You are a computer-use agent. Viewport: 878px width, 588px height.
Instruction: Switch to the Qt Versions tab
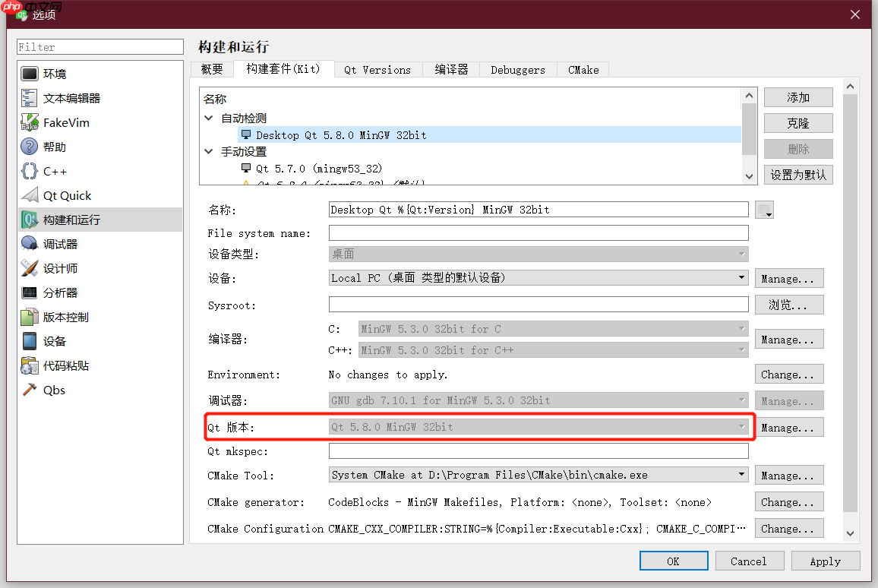(x=377, y=69)
